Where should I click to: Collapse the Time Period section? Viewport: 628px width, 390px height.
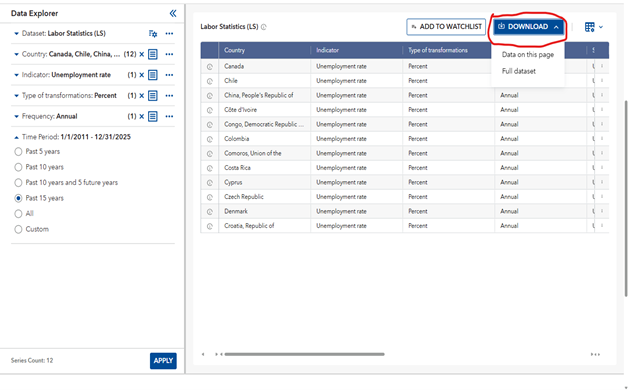click(x=16, y=137)
